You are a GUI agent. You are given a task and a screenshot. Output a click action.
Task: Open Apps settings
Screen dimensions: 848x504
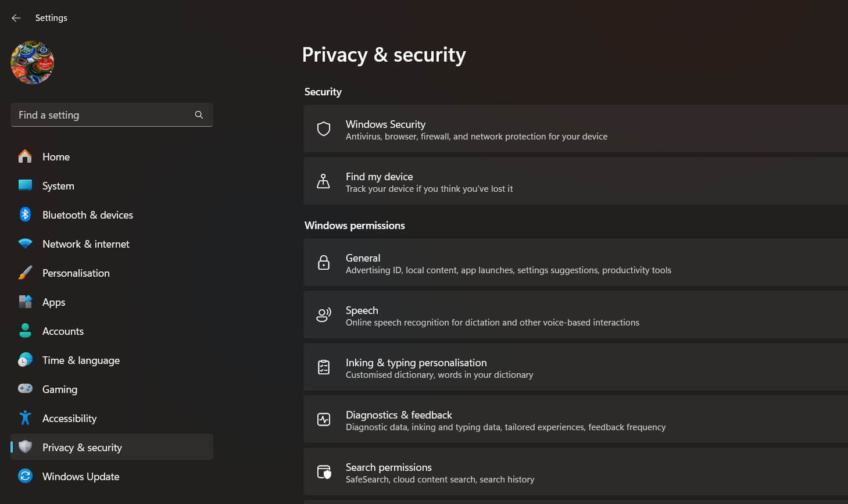point(53,302)
